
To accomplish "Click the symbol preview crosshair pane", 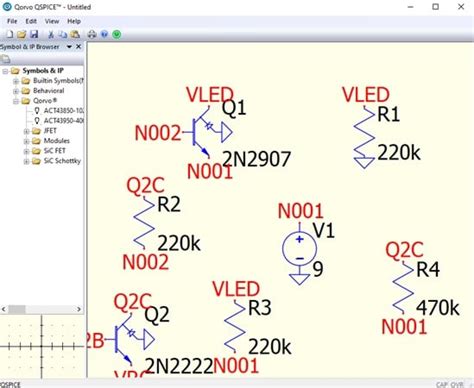I will pos(42,347).
